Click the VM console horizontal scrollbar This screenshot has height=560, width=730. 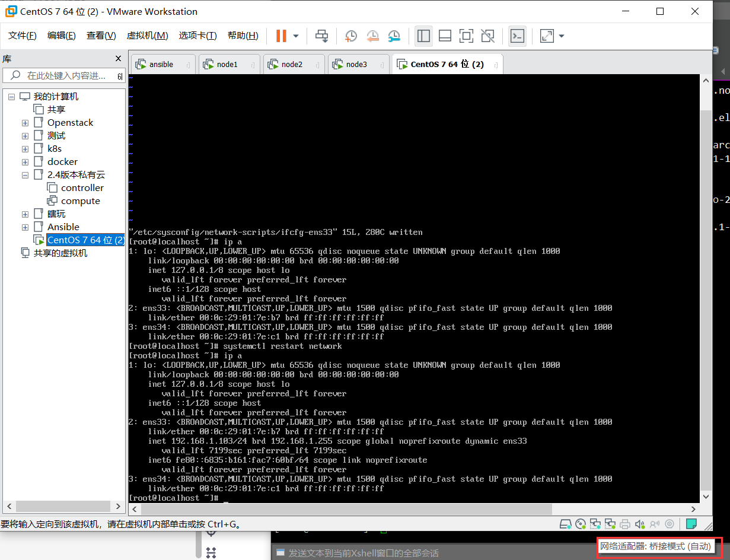[346, 509]
